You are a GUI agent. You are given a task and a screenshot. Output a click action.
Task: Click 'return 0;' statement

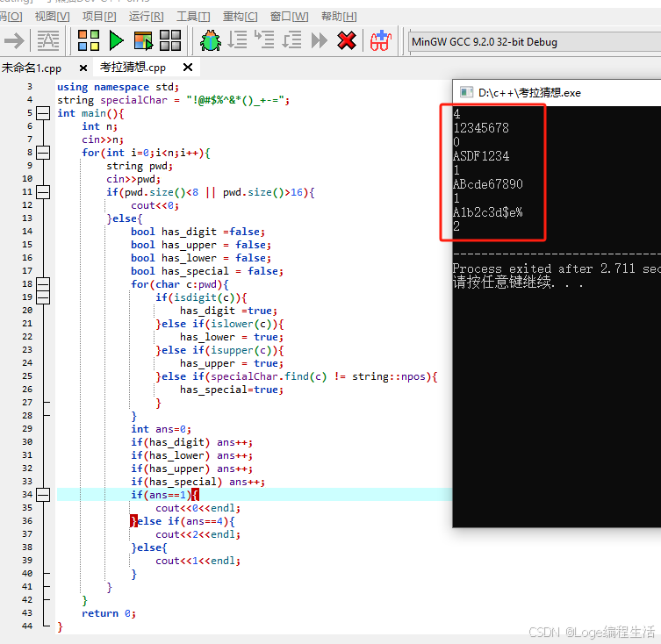pyautogui.click(x=109, y=613)
